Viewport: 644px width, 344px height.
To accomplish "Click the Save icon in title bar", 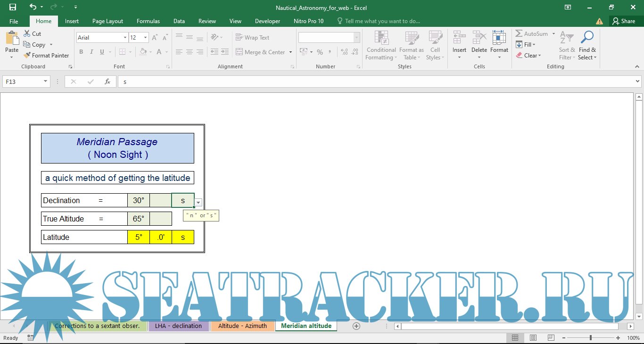I will coord(13,7).
